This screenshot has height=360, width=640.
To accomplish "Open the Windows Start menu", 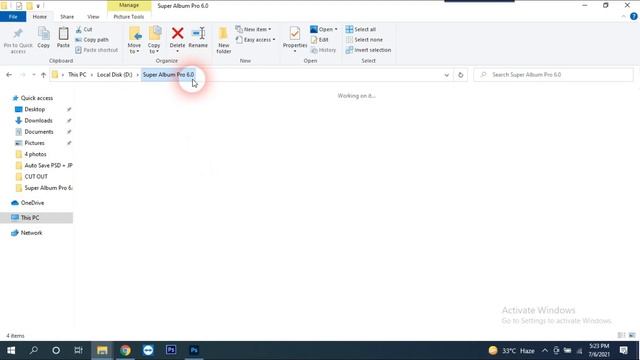I will [x=11, y=351].
